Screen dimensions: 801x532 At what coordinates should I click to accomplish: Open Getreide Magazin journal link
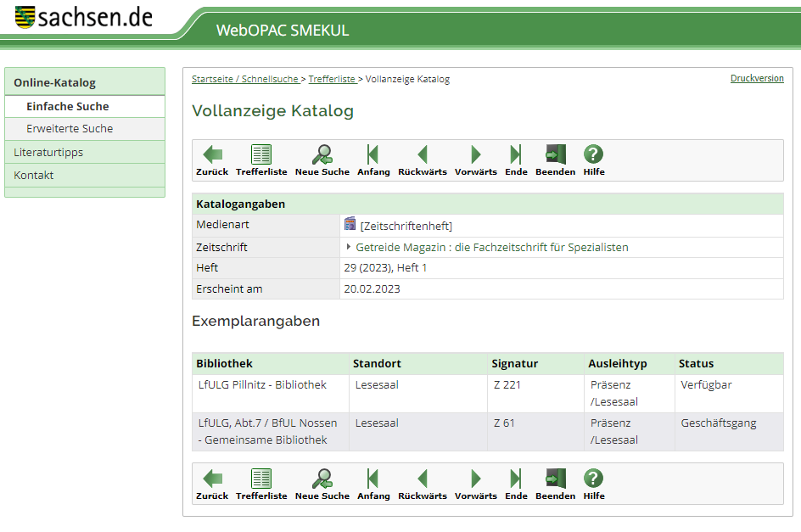click(x=492, y=248)
